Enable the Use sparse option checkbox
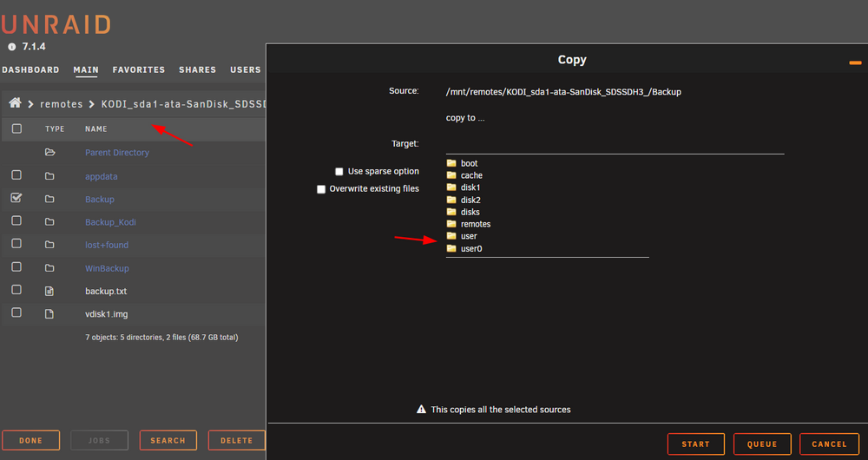The width and height of the screenshot is (868, 460). coord(339,172)
